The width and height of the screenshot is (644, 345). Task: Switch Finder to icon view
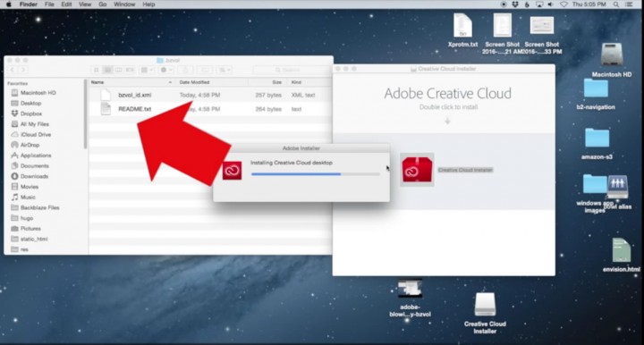(x=96, y=70)
